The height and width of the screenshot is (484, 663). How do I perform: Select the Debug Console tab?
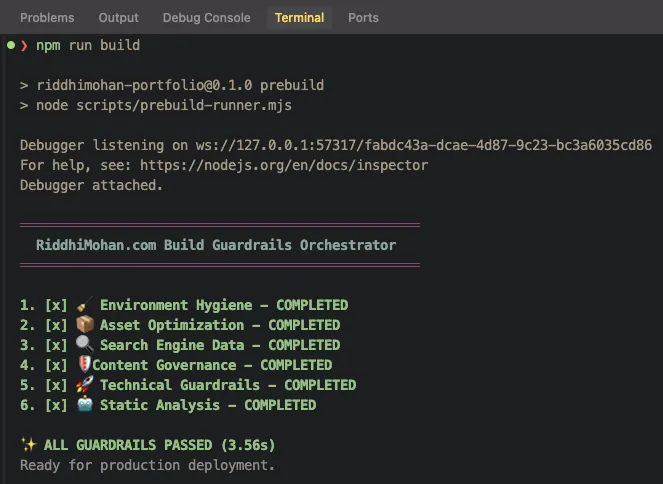coord(206,18)
